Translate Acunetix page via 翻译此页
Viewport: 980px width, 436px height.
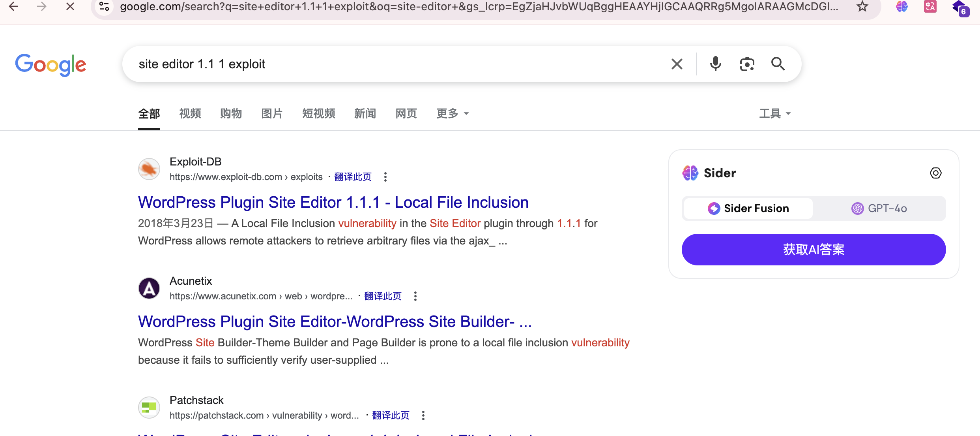tap(383, 296)
